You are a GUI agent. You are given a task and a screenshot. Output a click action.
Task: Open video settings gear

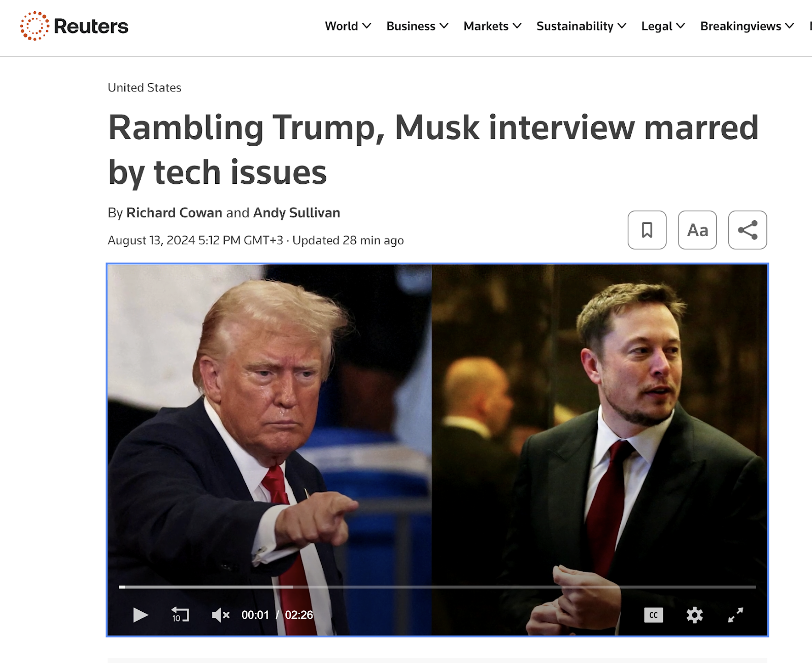(x=694, y=615)
